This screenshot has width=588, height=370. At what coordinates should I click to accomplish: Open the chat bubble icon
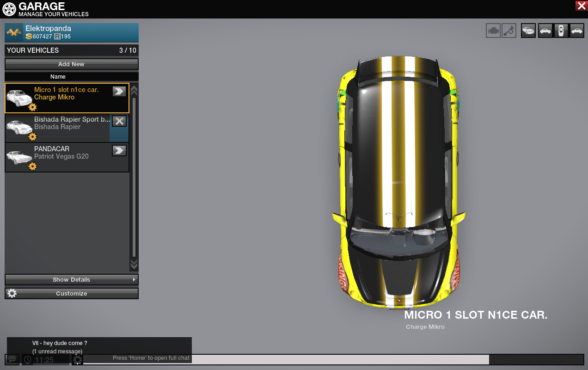pos(12,359)
